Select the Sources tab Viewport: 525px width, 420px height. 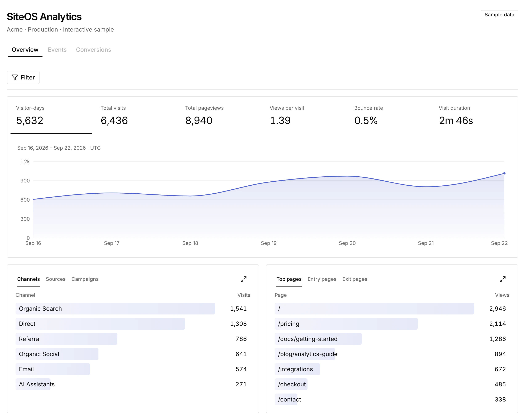(56, 279)
